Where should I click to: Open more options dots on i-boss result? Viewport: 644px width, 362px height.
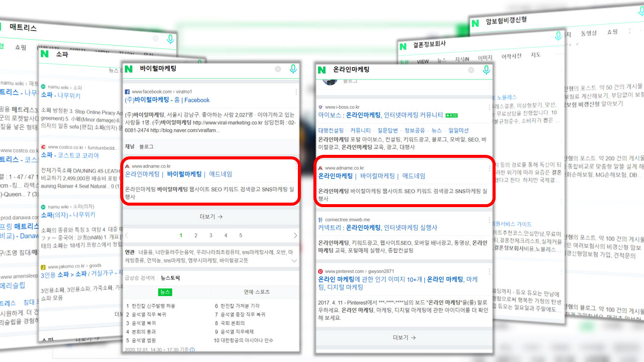point(489,107)
